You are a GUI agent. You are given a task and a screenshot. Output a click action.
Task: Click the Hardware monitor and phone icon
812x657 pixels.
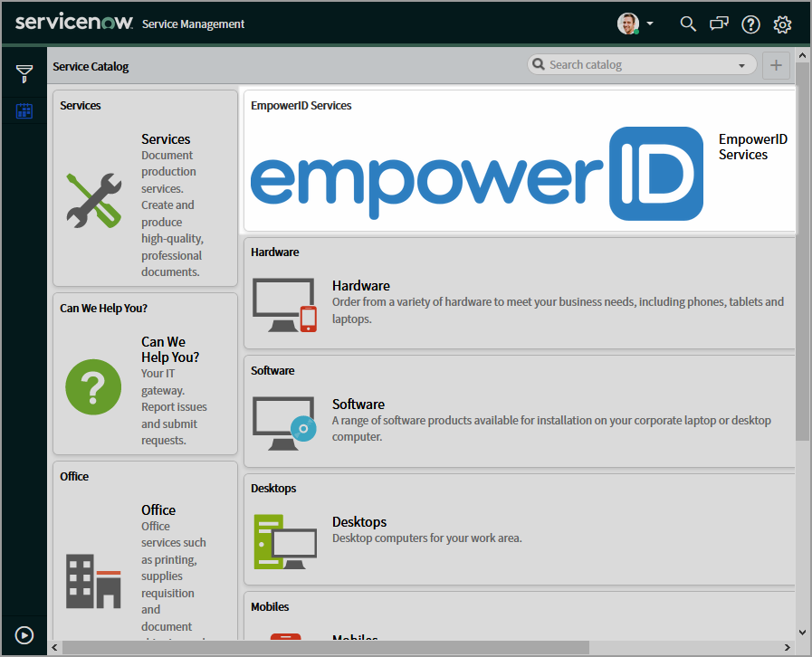(x=284, y=305)
